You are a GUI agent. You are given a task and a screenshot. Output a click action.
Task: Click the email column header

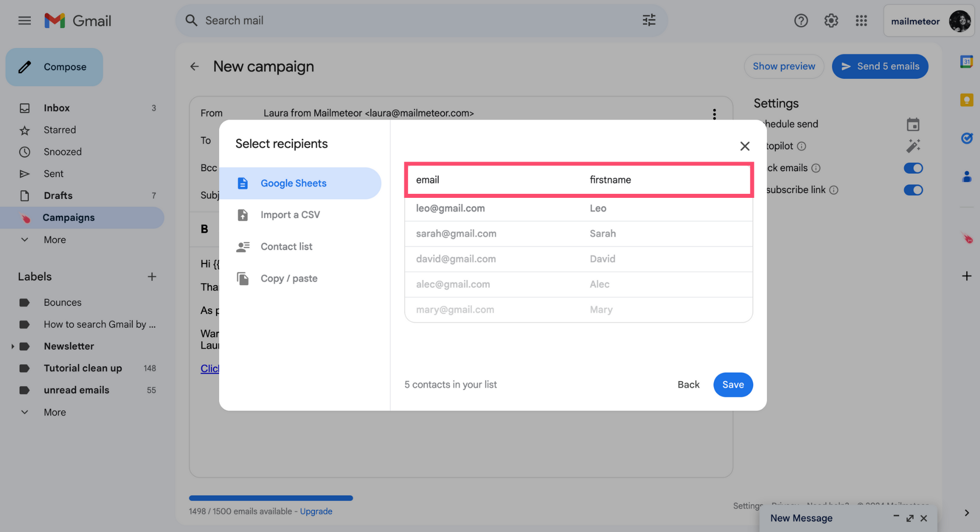coord(428,180)
